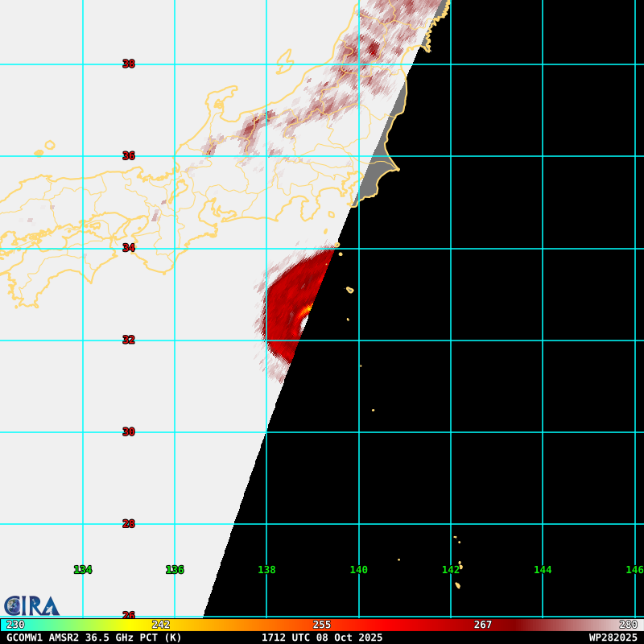The width and height of the screenshot is (644, 644).
Task: Click the 34 latitude label
Action: point(129,248)
